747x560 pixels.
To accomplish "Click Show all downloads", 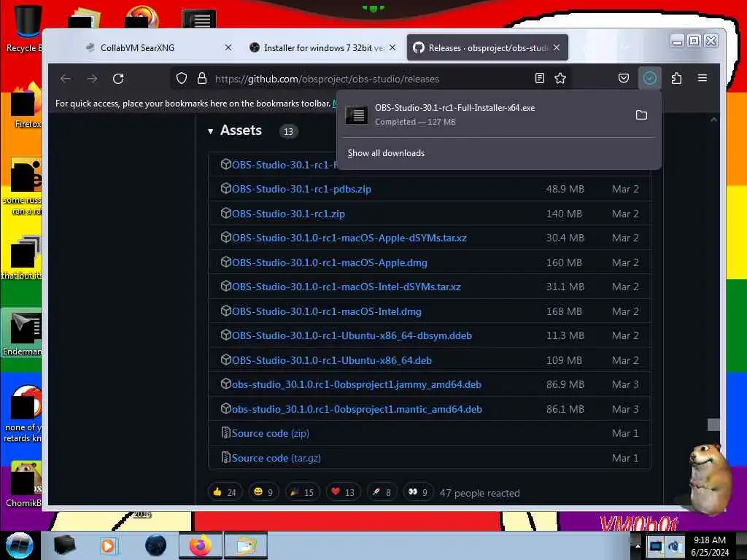I will coord(386,153).
